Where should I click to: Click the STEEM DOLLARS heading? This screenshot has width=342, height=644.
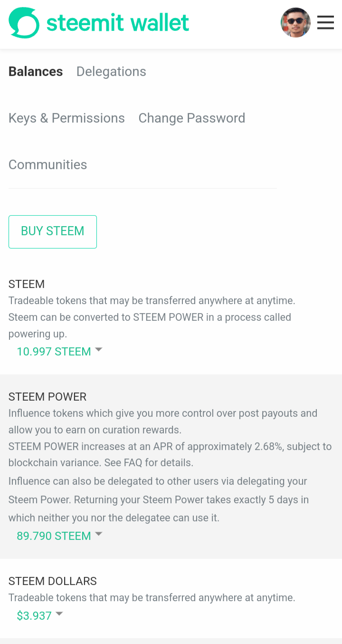(x=53, y=581)
